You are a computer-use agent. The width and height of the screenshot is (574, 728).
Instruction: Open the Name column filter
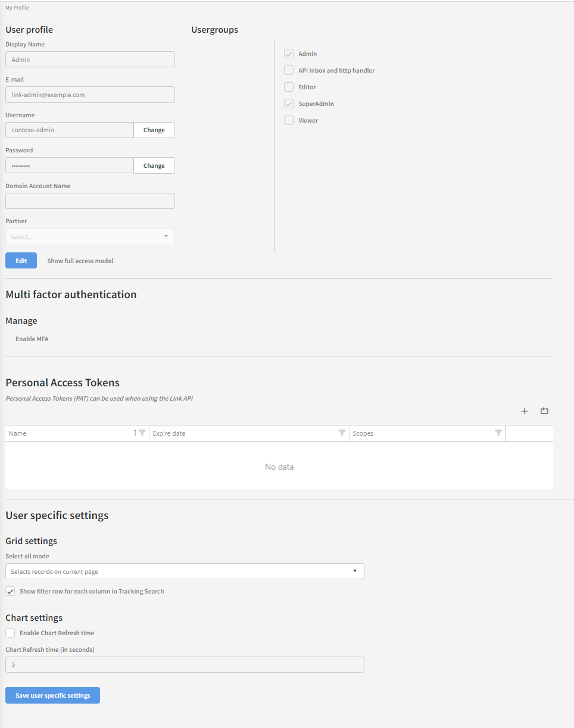[142, 433]
